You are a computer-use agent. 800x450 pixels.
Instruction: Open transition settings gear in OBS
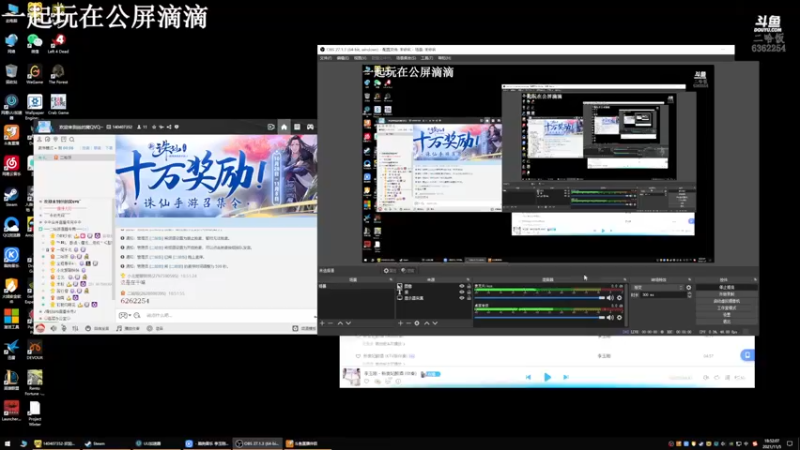689,288
